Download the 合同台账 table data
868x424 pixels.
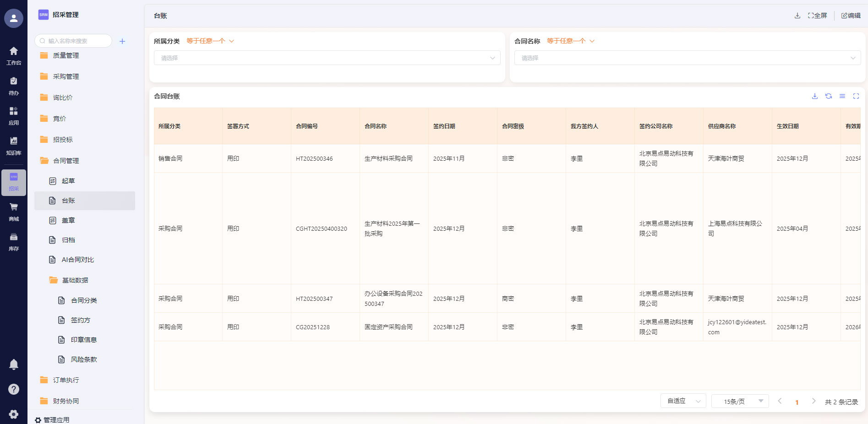pos(814,96)
